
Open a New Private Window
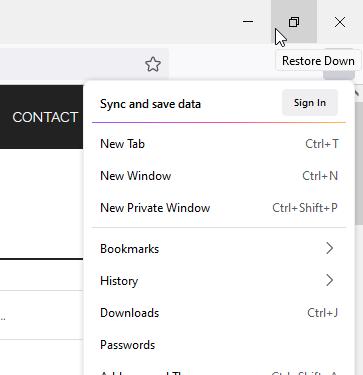219,208
